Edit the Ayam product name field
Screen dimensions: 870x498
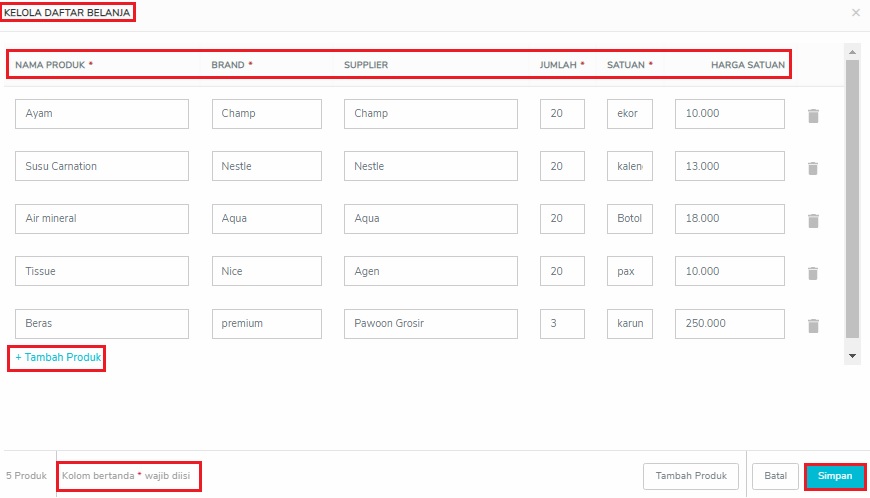coord(102,114)
